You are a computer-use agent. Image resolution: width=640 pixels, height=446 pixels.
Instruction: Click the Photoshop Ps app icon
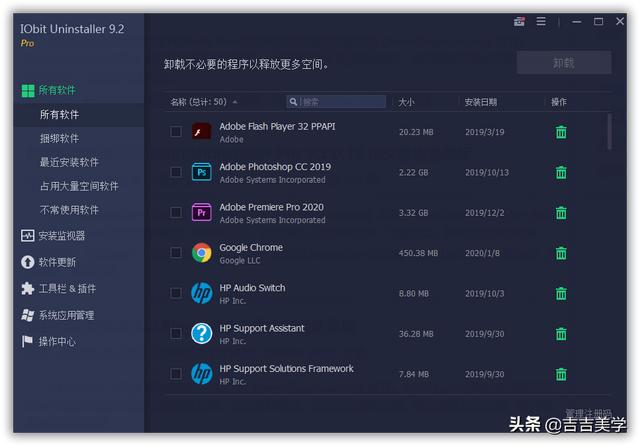click(x=202, y=172)
